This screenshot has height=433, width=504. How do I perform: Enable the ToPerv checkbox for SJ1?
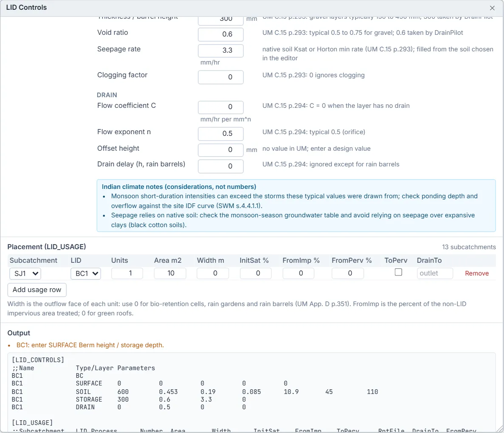[398, 272]
